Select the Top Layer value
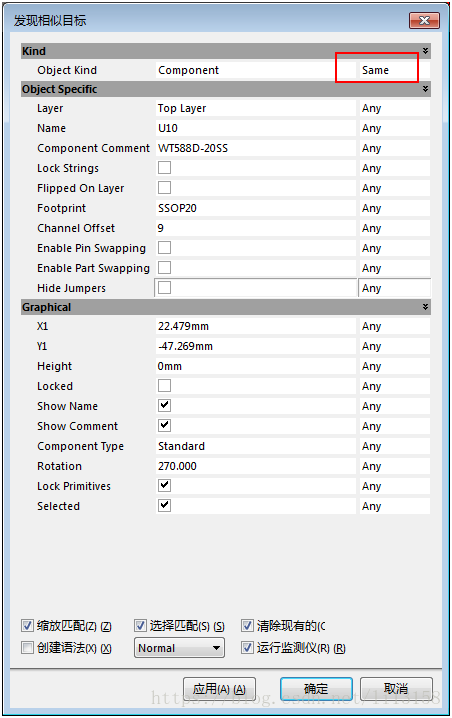The image size is (452, 718). 256,109
